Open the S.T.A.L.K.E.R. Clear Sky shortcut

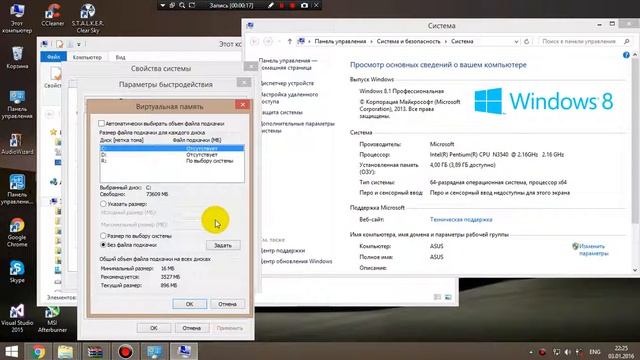click(x=88, y=18)
